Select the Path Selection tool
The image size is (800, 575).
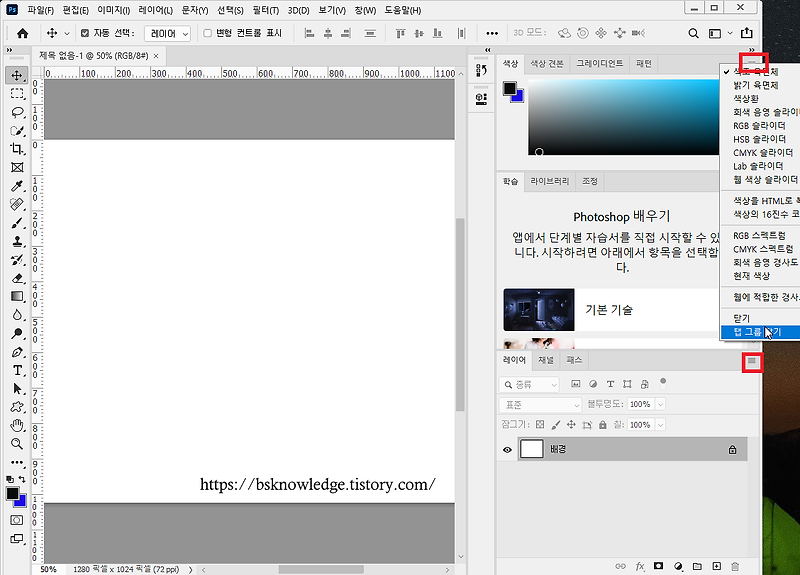pyautogui.click(x=17, y=389)
